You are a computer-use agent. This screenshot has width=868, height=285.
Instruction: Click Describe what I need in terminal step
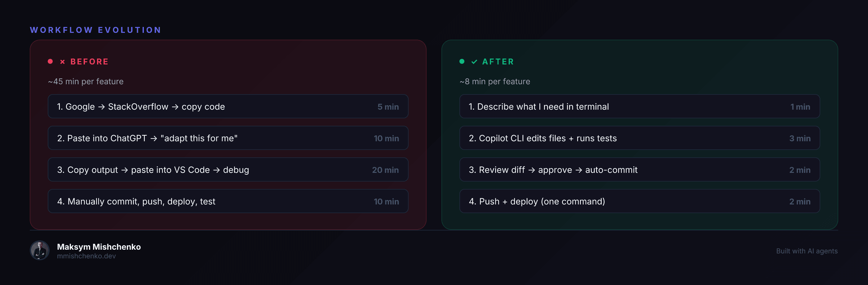(640, 107)
